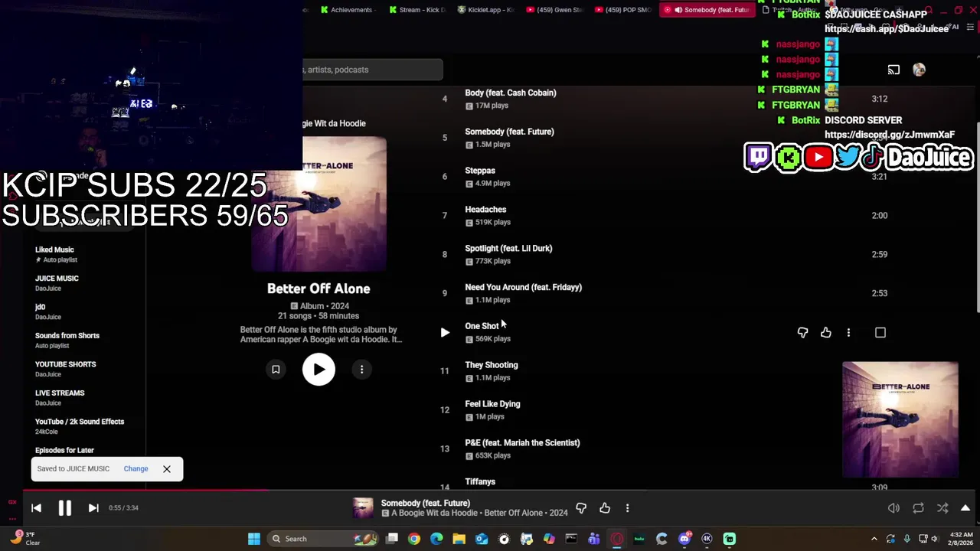Open Microsoft Teams from taskbar
980x551 pixels.
(x=594, y=539)
